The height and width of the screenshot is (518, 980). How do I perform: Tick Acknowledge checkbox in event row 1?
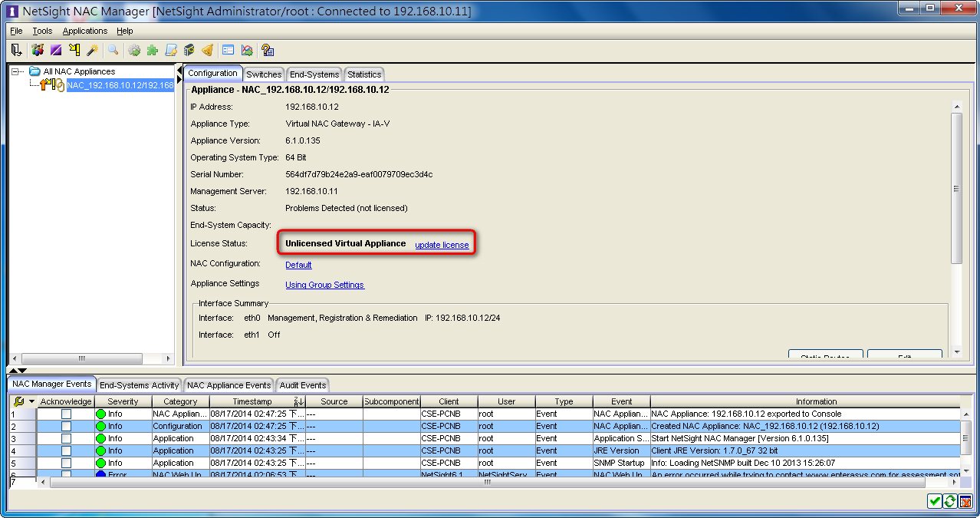tap(66, 414)
